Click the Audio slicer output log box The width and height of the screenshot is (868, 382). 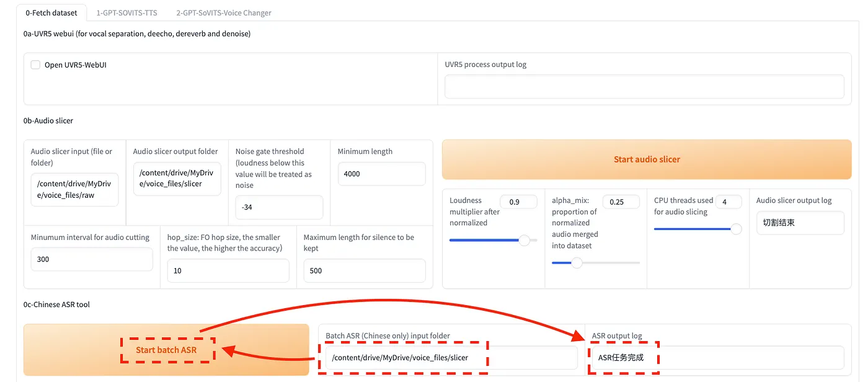tap(800, 223)
